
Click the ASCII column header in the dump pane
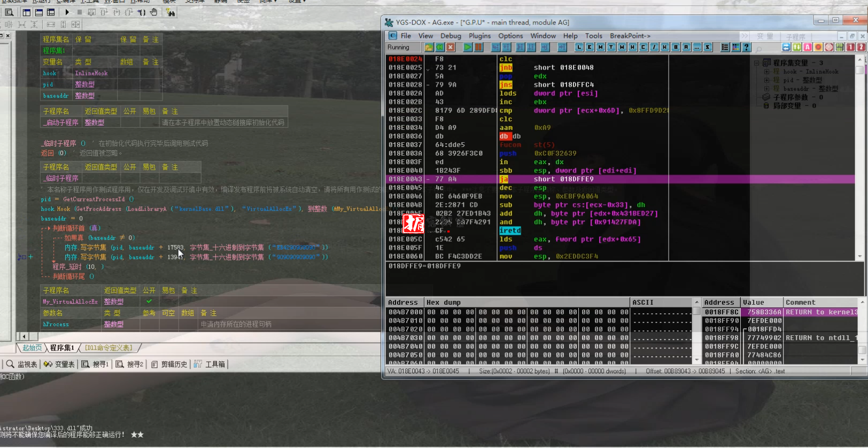click(x=661, y=303)
